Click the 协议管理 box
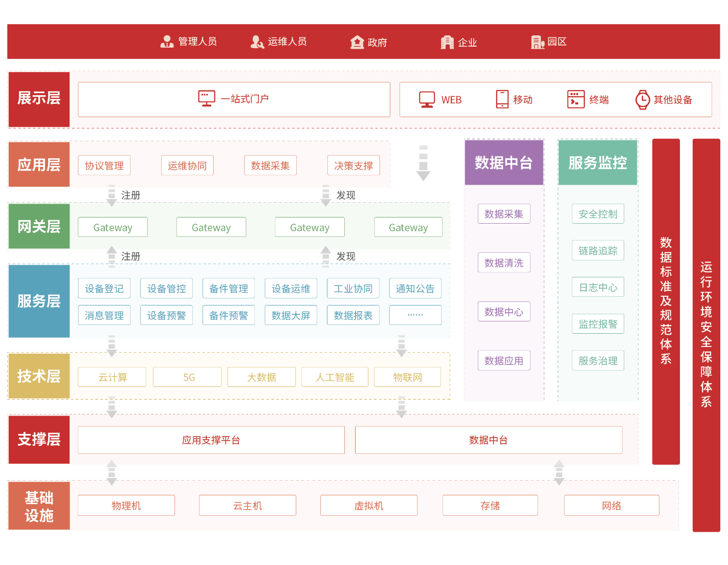728x565 pixels. pyautogui.click(x=104, y=166)
